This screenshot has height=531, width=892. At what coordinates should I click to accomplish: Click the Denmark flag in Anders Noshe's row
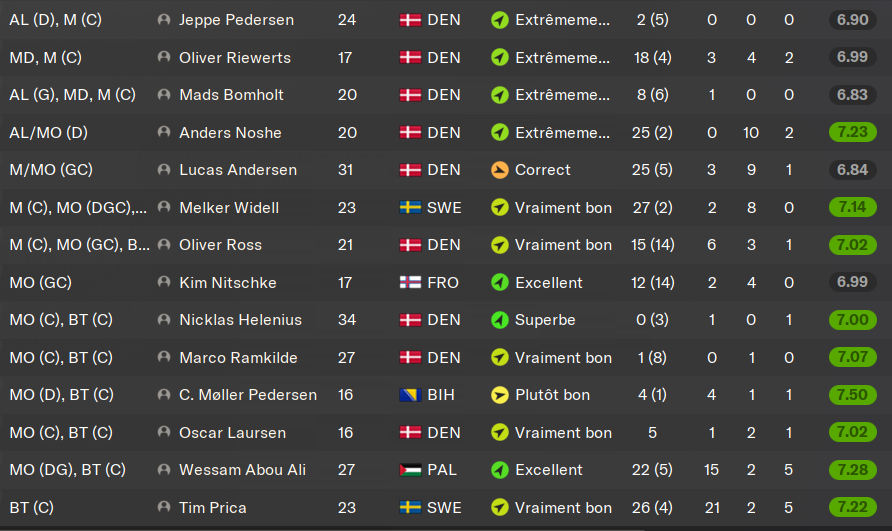coord(409,133)
